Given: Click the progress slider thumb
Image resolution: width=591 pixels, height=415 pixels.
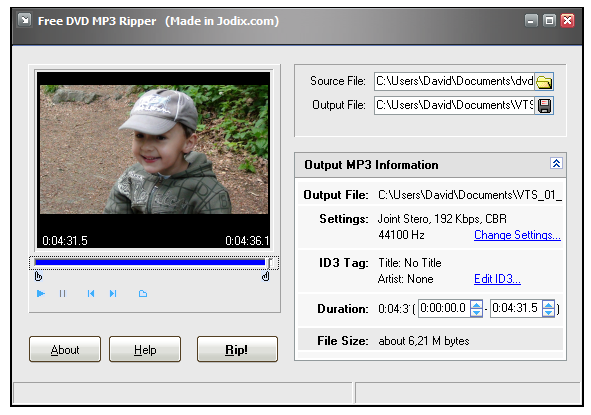Looking at the screenshot, I should pos(269,263).
